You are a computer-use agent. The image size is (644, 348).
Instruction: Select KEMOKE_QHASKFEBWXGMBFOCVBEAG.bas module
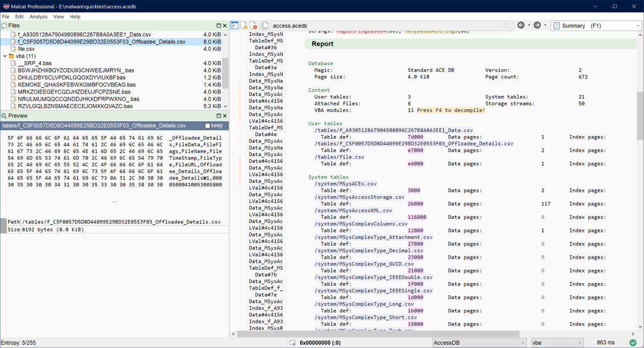tap(111, 85)
